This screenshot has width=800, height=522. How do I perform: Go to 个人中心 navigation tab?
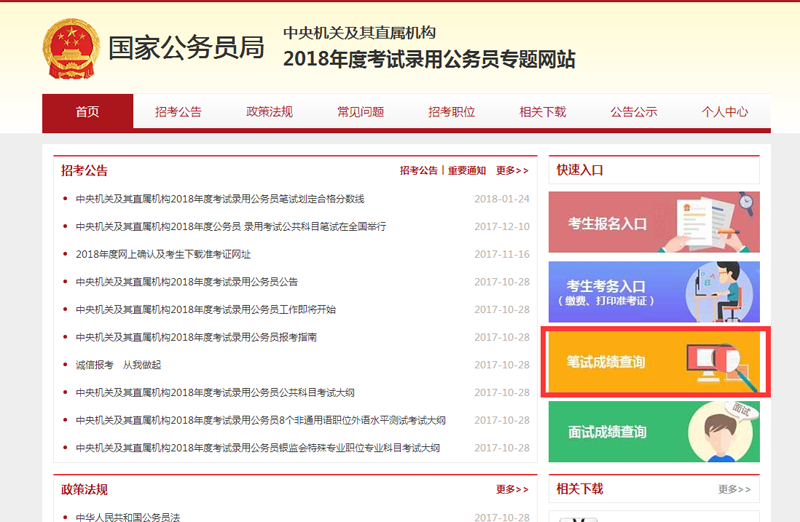click(724, 112)
